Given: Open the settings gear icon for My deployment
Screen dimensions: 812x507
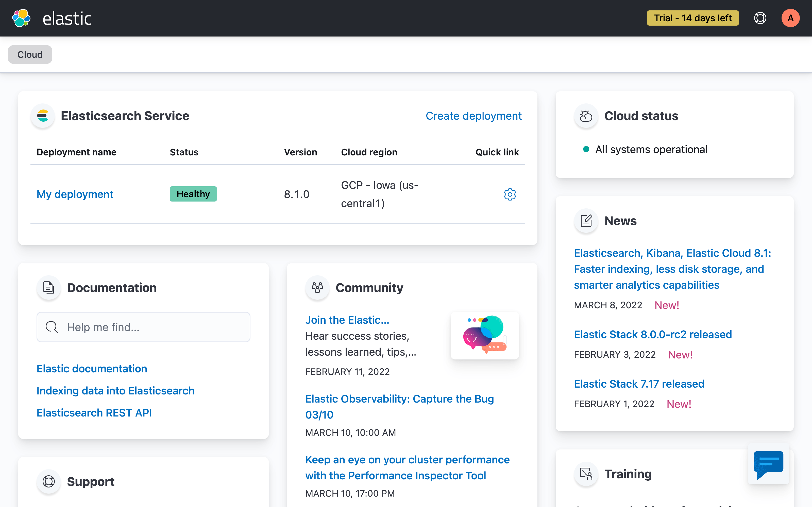Looking at the screenshot, I should click(509, 194).
